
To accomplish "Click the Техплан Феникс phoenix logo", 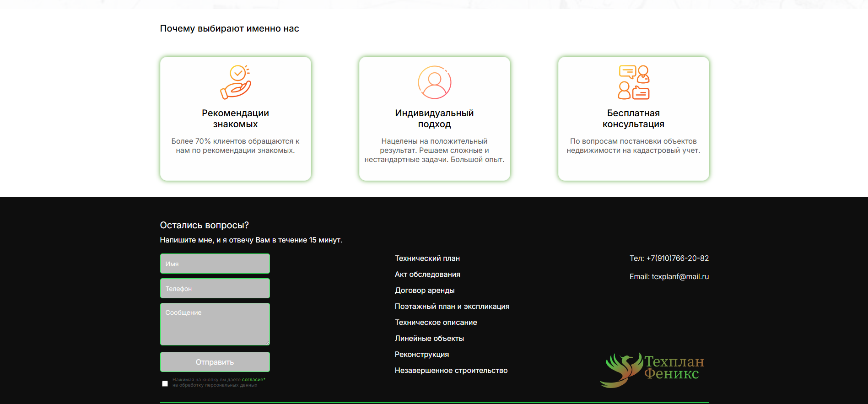I will point(652,370).
